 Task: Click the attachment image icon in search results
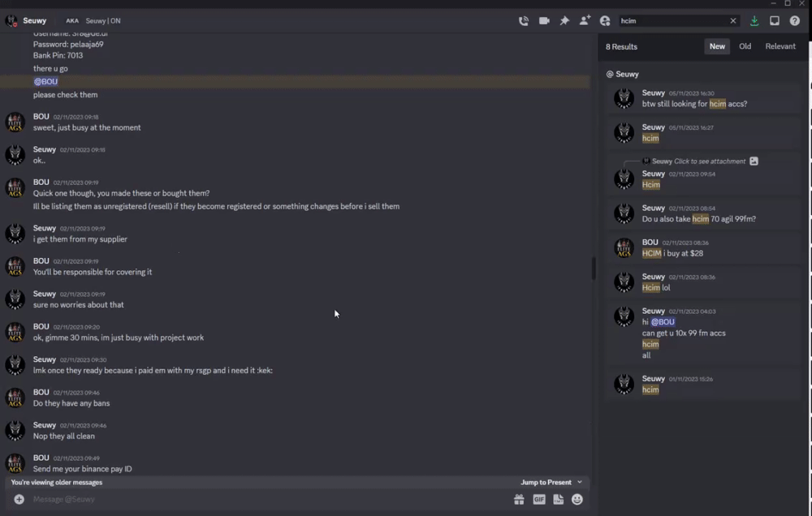click(754, 161)
